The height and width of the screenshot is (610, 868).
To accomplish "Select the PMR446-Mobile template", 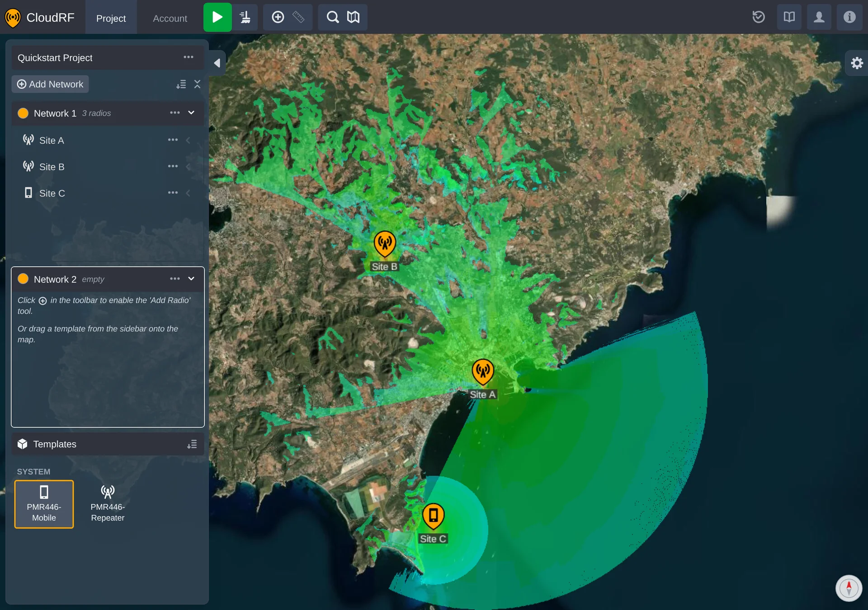I will point(44,504).
